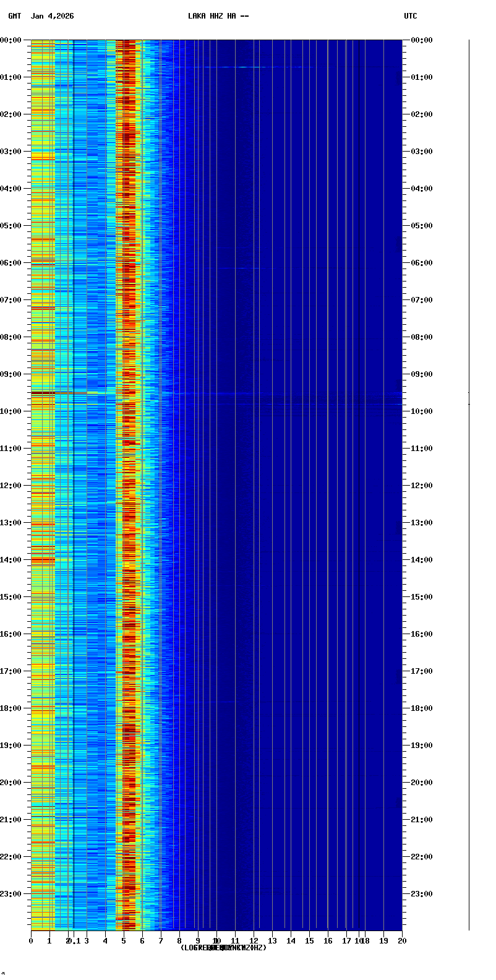Click the frequency axis caption below the plot
Screen dimensions: 496x980
click(x=223, y=948)
